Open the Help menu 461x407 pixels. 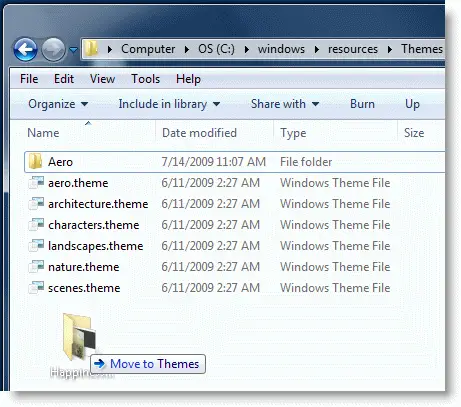click(188, 79)
